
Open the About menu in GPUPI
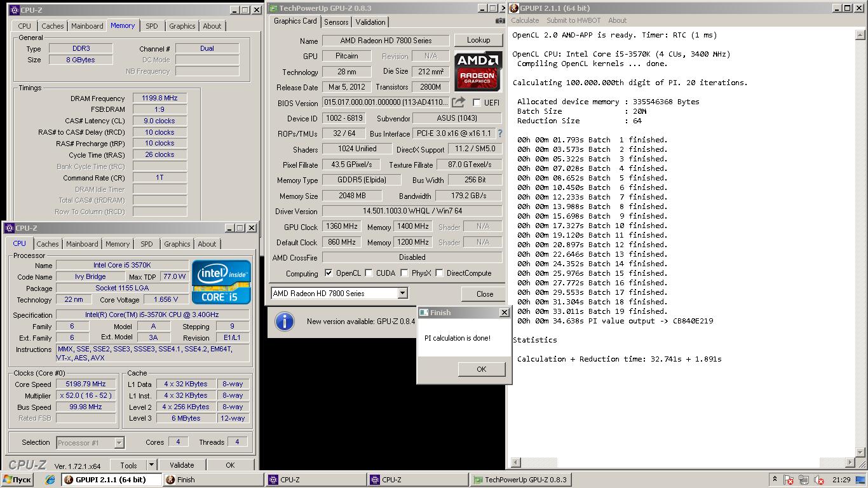click(617, 20)
